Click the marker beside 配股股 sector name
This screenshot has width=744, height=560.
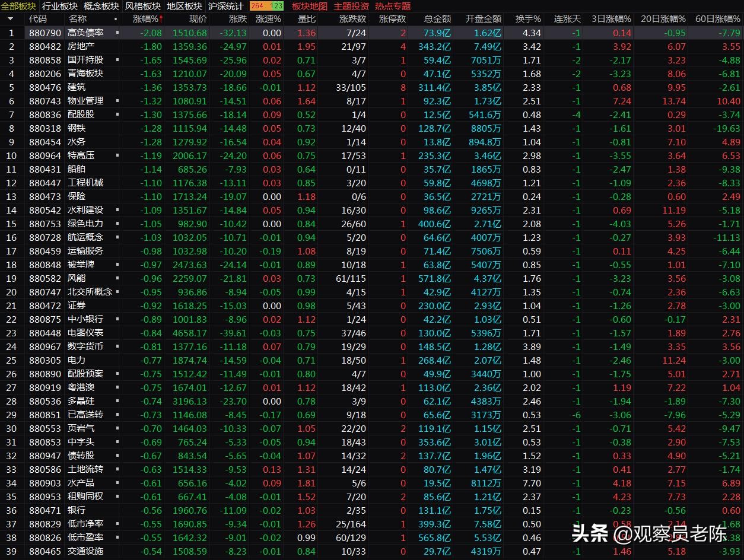117,114
